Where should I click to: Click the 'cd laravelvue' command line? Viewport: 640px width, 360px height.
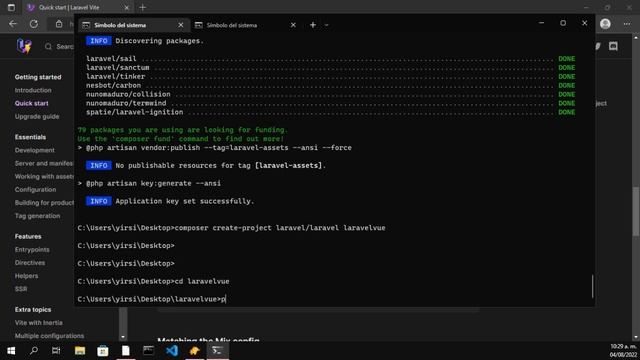pos(153,281)
